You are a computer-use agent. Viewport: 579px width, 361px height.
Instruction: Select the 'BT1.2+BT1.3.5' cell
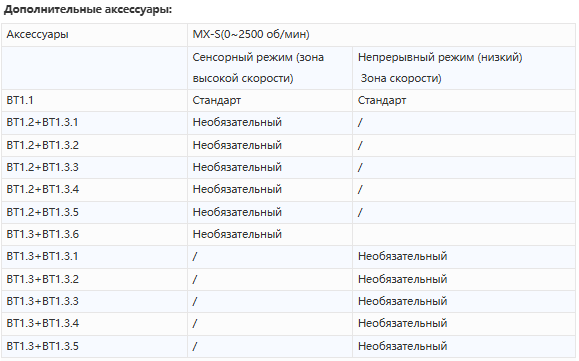pos(94,213)
